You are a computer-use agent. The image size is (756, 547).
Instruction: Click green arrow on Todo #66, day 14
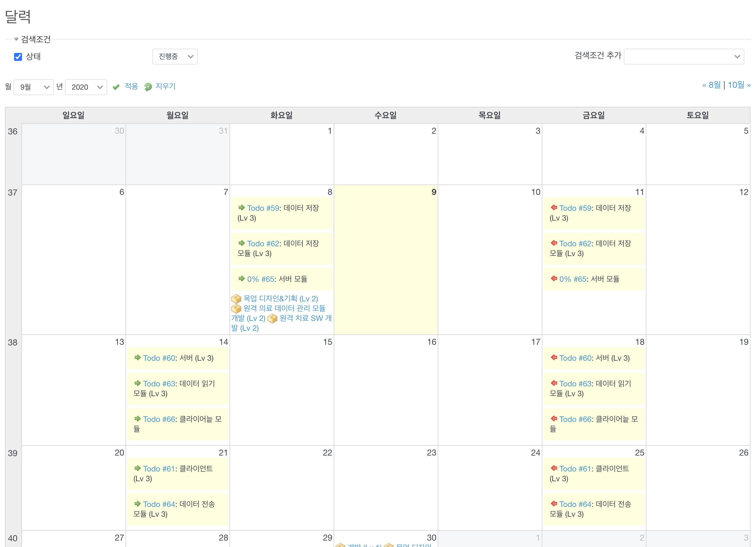pyautogui.click(x=137, y=419)
